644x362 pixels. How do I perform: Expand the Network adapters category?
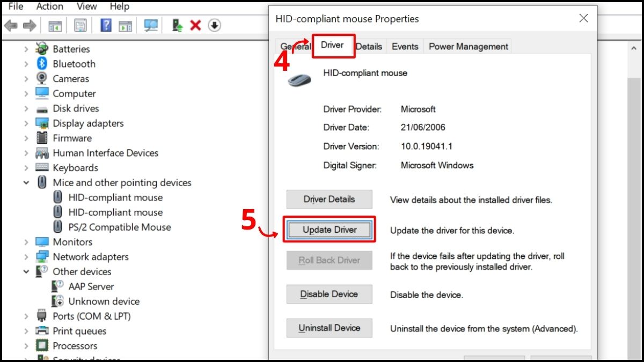[26, 257]
